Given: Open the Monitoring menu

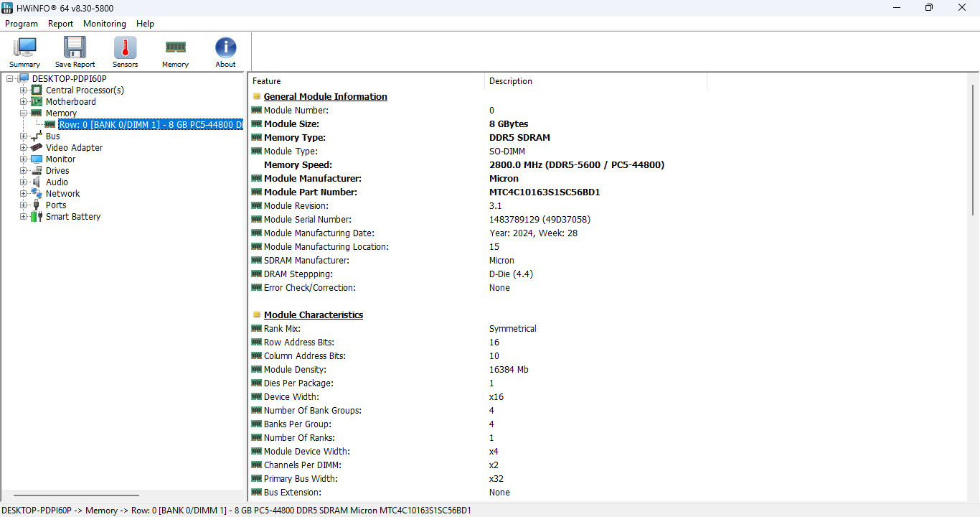Looking at the screenshot, I should coord(105,24).
